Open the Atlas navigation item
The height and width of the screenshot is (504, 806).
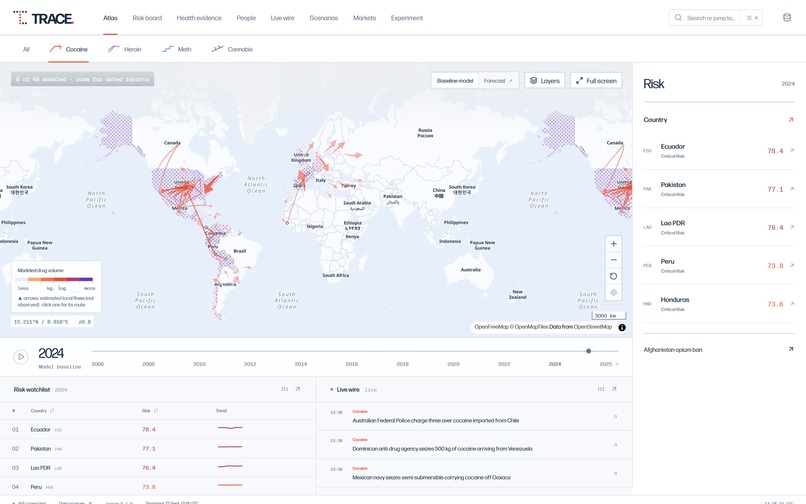pyautogui.click(x=110, y=18)
